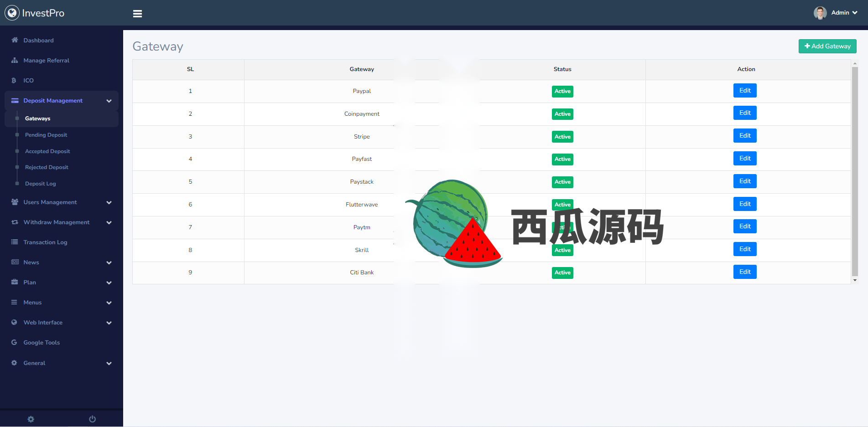Edit the Paystack gateway
This screenshot has width=868, height=427.
[x=745, y=181]
